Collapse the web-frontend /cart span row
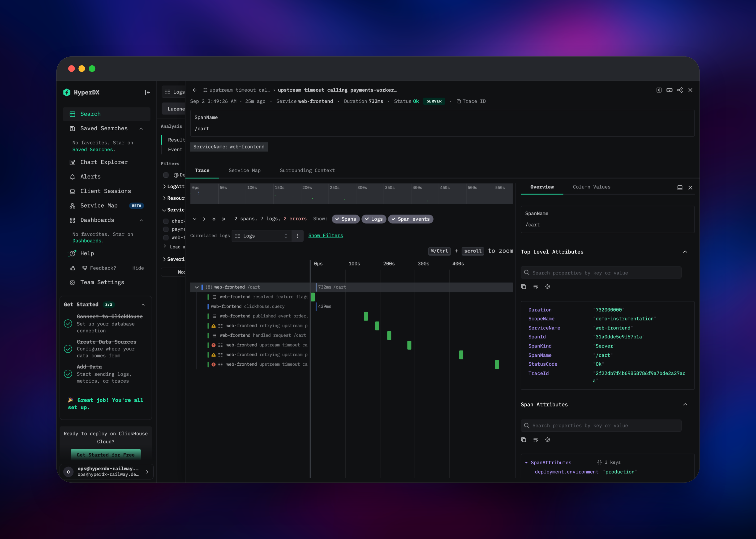This screenshot has height=539, width=756. [x=197, y=287]
